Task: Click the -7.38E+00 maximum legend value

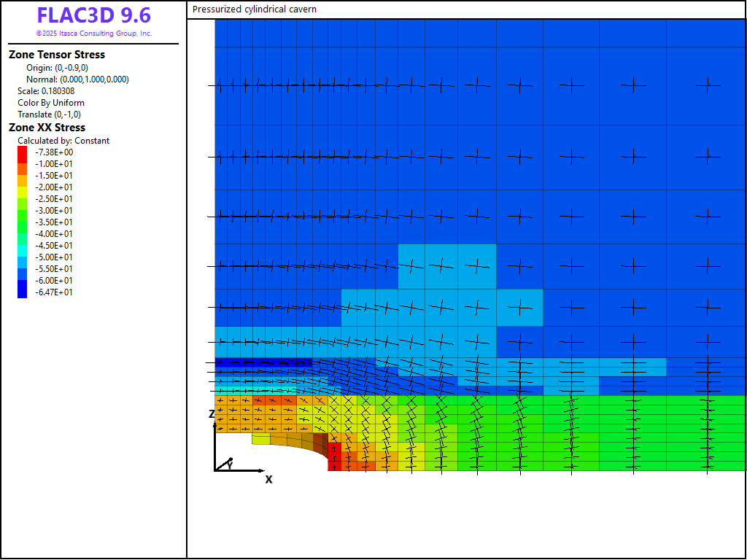Action: click(x=54, y=152)
